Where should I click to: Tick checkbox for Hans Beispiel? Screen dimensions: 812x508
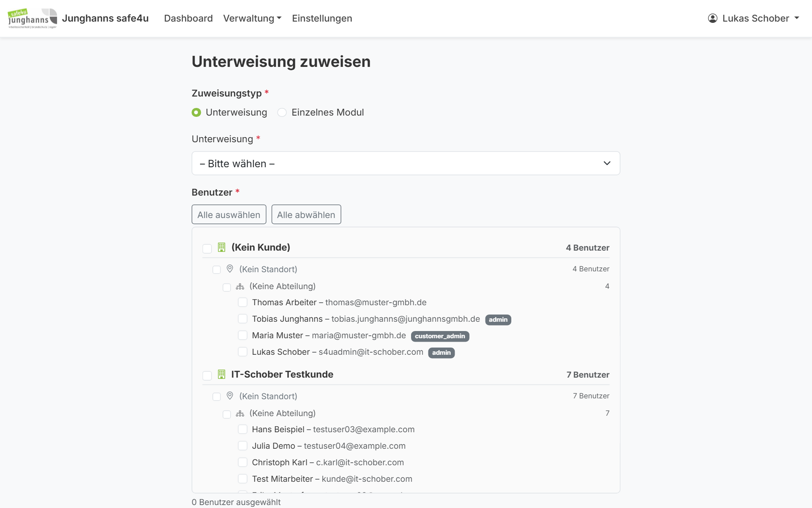click(x=243, y=429)
